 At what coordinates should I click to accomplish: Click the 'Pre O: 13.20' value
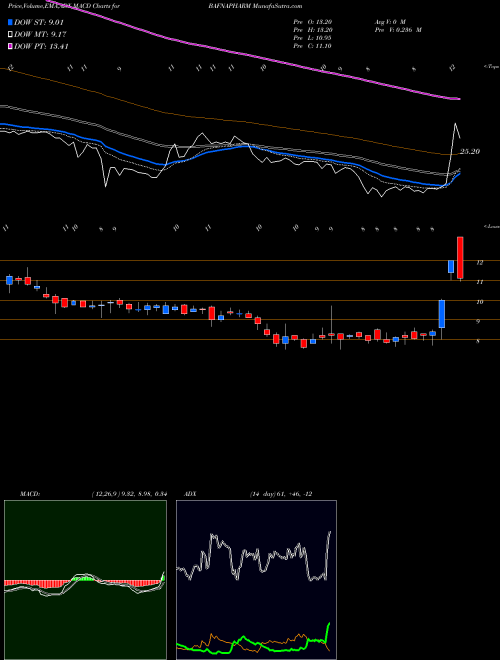coord(313,22)
